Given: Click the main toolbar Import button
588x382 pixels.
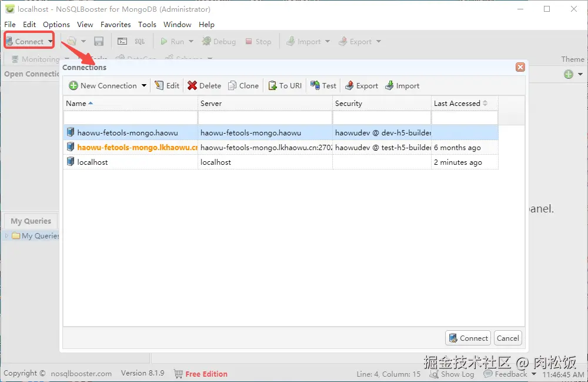Looking at the screenshot, I should pos(303,41).
